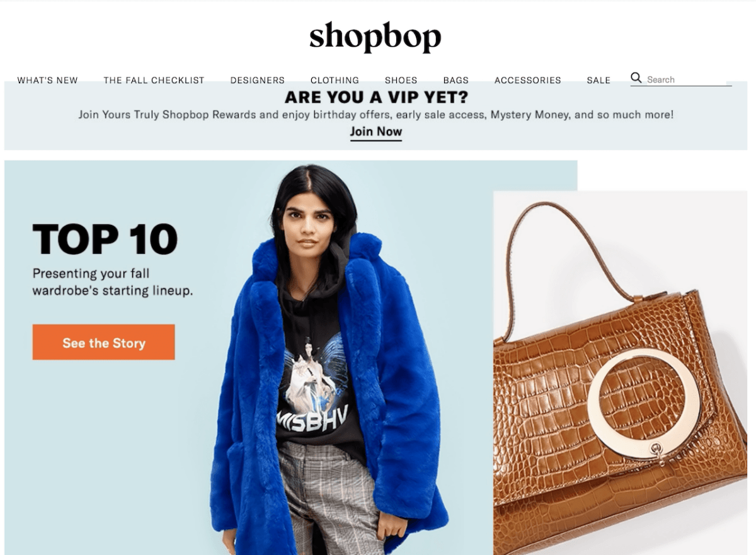The image size is (756, 555).
Task: Click the gold ring clasp on handbag
Action: click(643, 403)
